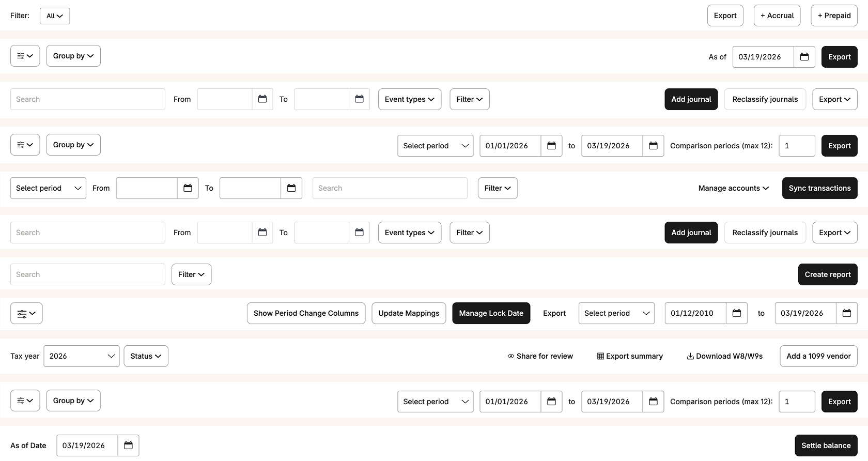Click the dark Export button beside the 'As of' date
The width and height of the screenshot is (868, 461).
click(839, 57)
